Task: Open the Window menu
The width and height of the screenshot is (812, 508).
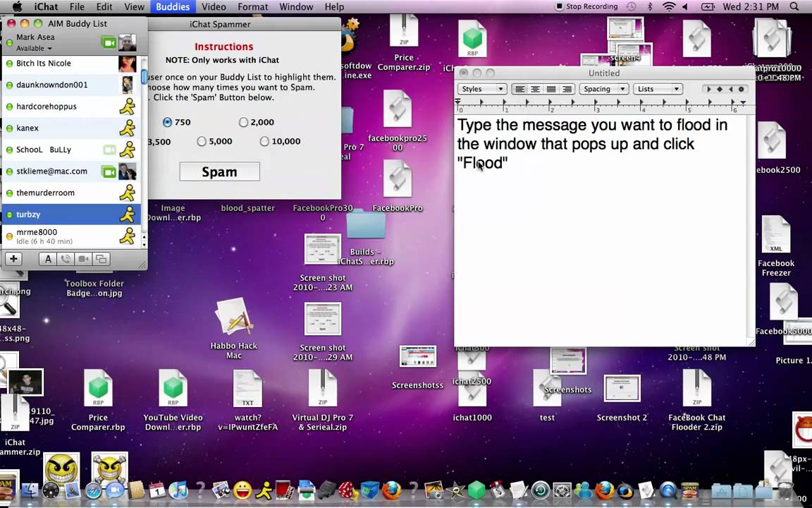Action: pyautogui.click(x=296, y=7)
